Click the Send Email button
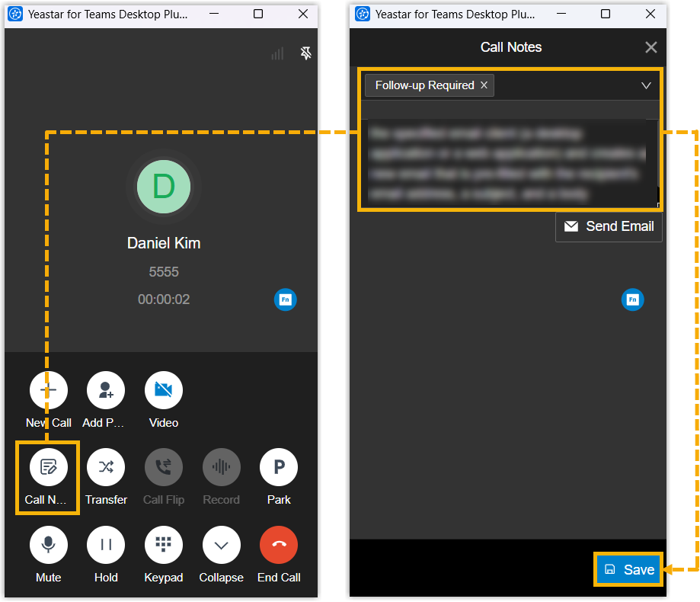 (609, 226)
